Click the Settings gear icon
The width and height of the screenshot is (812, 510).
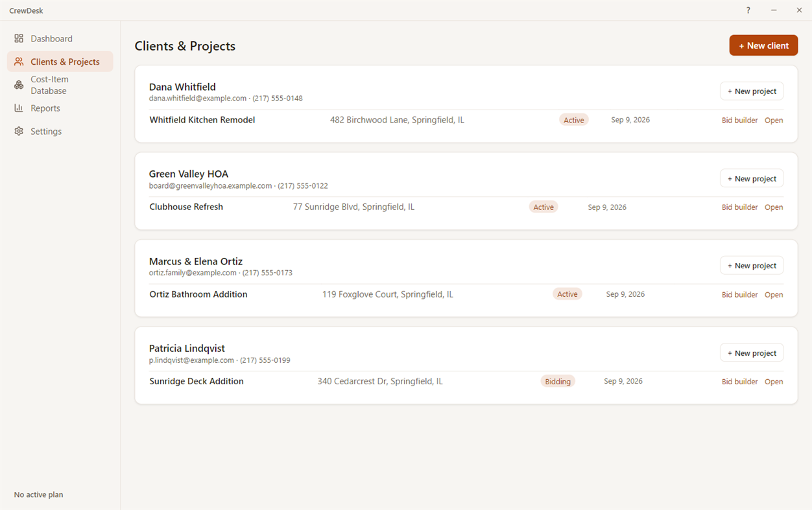pyautogui.click(x=19, y=132)
